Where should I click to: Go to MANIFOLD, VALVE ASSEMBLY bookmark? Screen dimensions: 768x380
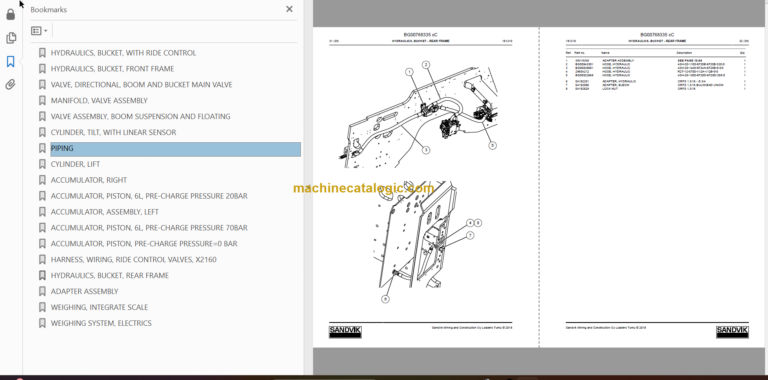pyautogui.click(x=99, y=100)
